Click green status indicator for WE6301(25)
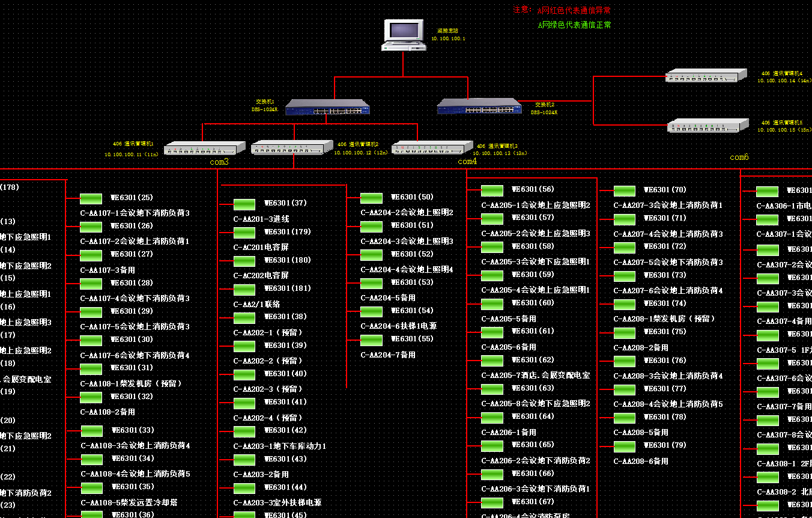This screenshot has height=518, width=812. 91,198
